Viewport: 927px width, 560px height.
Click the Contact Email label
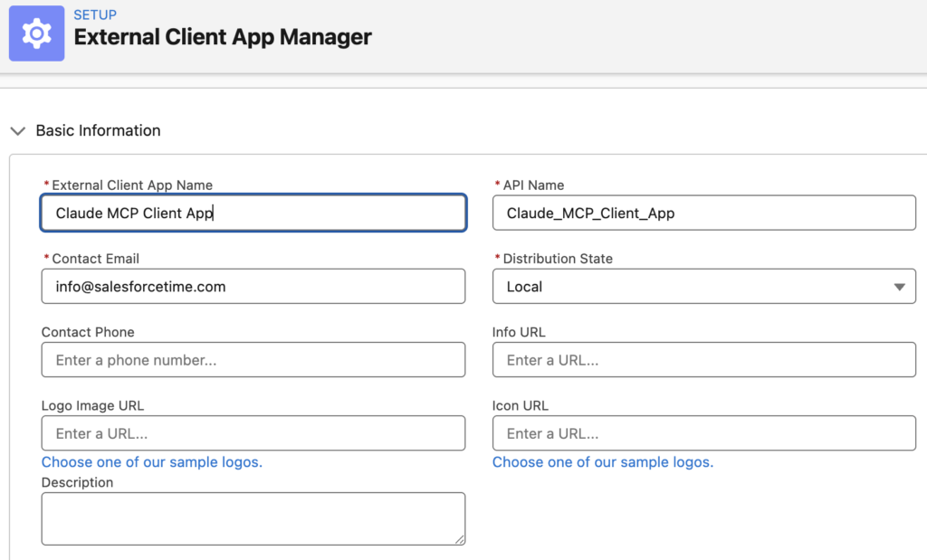coord(96,259)
